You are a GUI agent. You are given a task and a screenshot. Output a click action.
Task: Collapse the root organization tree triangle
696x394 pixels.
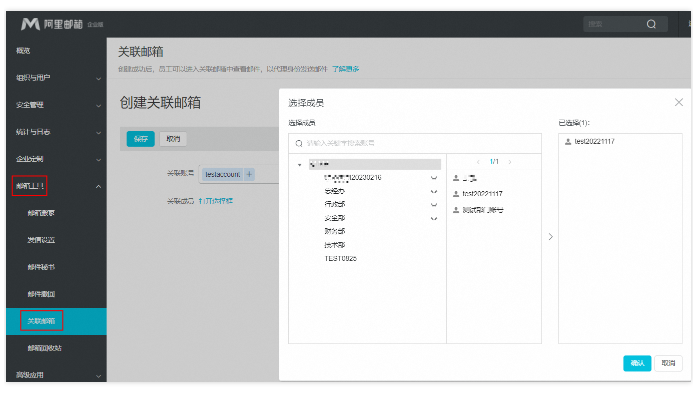click(x=300, y=165)
